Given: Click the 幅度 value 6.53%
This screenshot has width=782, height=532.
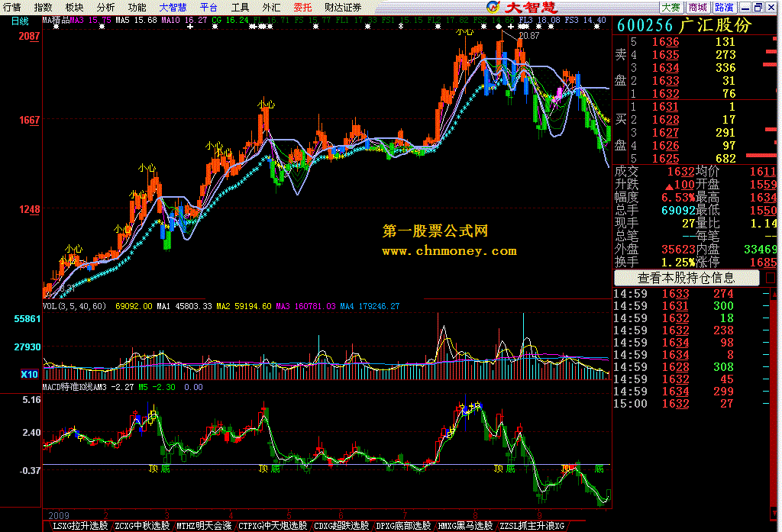Looking at the screenshot, I should click(x=678, y=198).
